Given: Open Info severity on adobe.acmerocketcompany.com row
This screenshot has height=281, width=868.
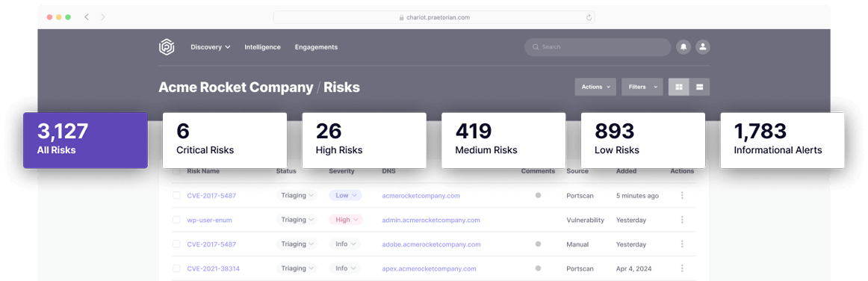Looking at the screenshot, I should [x=345, y=244].
